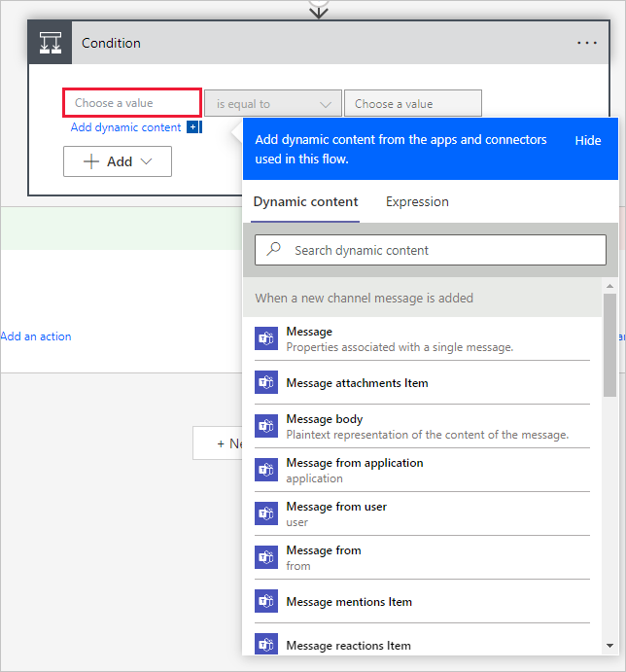626x672 pixels.
Task: Click the Add an action link
Action: click(x=36, y=336)
